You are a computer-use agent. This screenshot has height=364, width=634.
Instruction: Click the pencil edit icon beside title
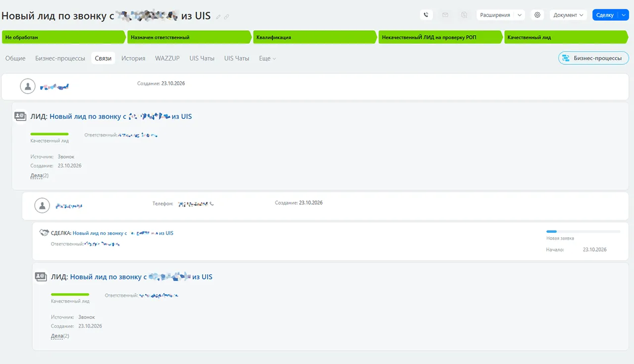218,17
